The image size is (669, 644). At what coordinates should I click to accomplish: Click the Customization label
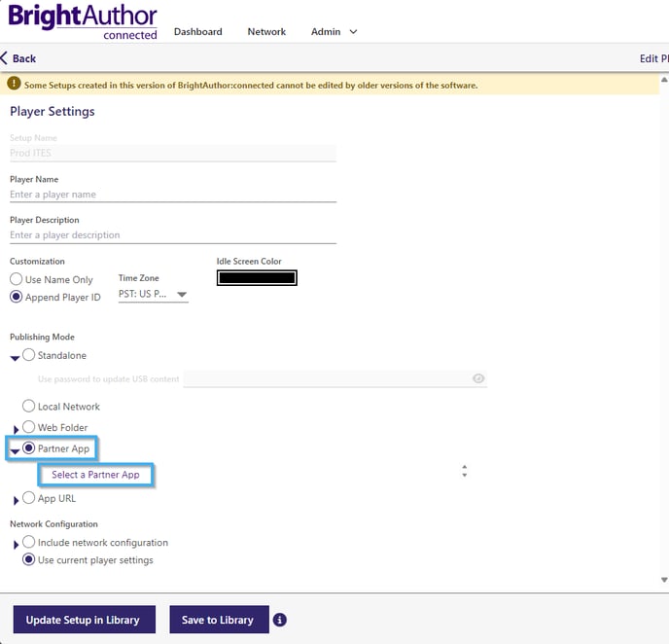click(37, 261)
